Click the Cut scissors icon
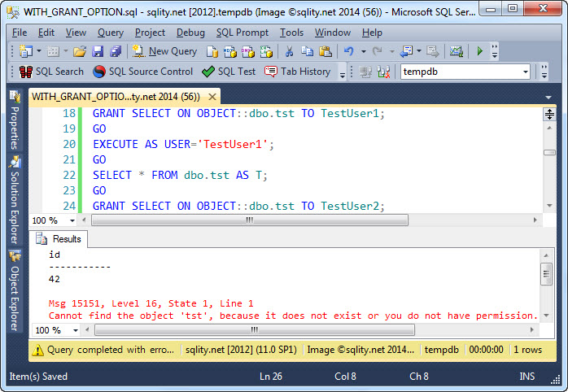 click(x=288, y=51)
